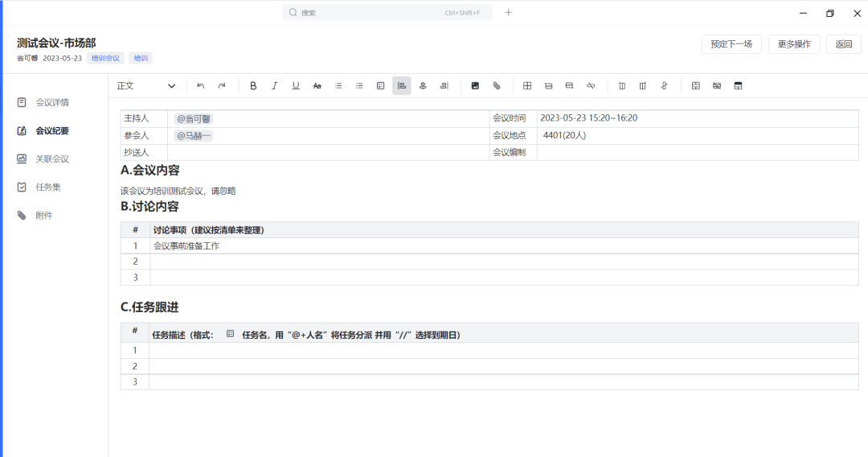This screenshot has height=457, width=868.
Task: Click the meeting title 测试会议-市场部
Action: (56, 43)
